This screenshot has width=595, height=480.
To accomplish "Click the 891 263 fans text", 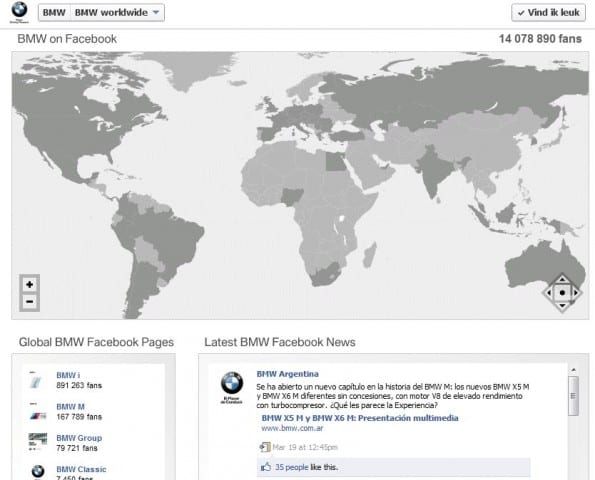I will [79, 386].
